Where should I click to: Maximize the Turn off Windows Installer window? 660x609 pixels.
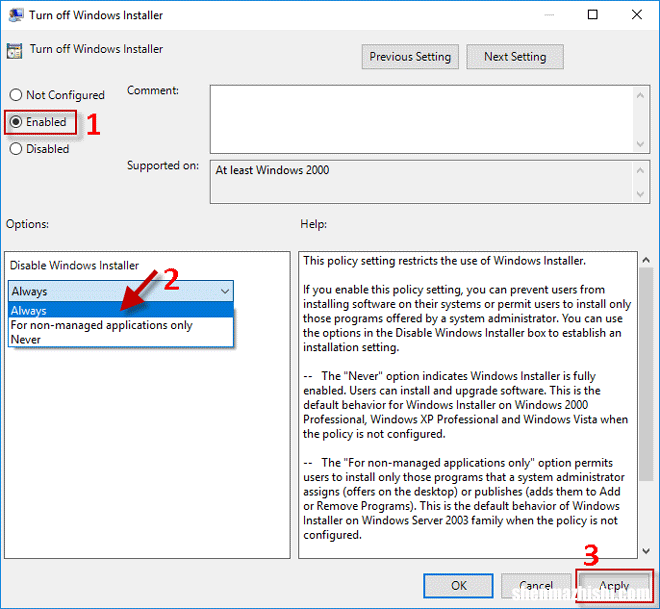pyautogui.click(x=593, y=15)
